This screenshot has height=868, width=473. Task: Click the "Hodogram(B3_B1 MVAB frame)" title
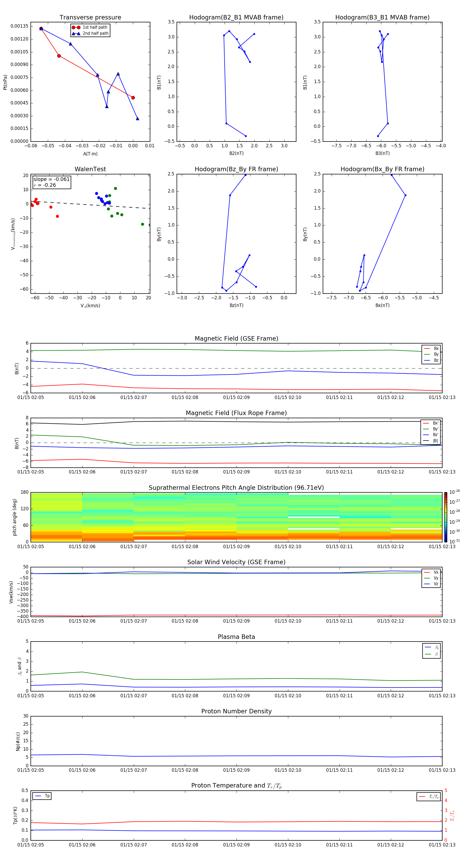coord(382,17)
